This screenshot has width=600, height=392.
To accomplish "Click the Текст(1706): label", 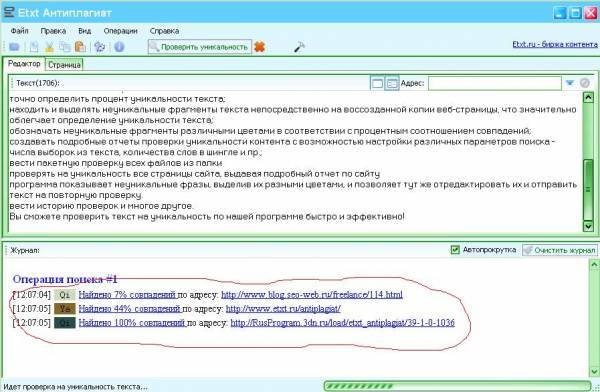I will click(38, 83).
